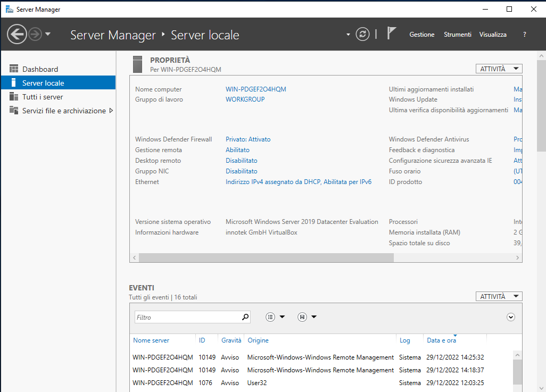Screen dimensions: 546x392
Task: Select Tutti i server in the sidebar
Action: click(59, 97)
